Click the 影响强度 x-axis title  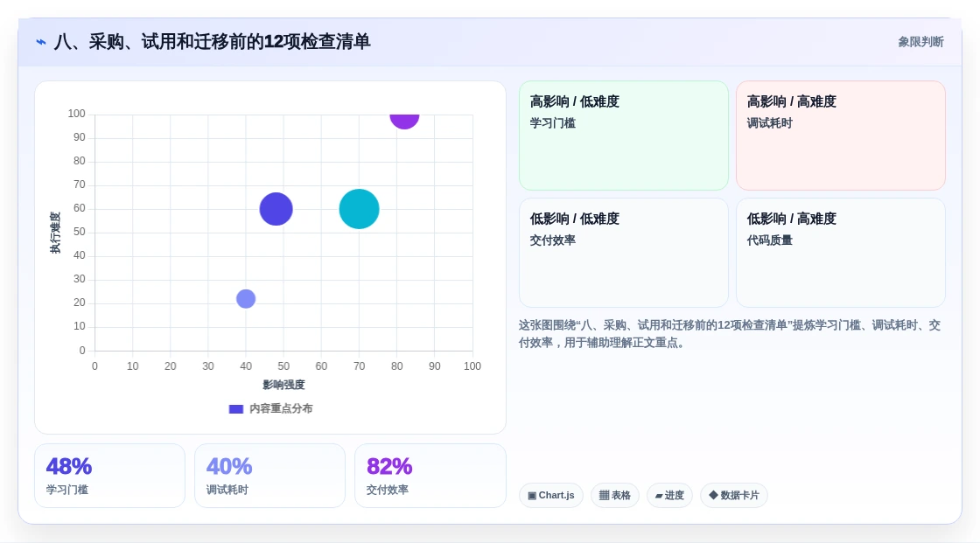click(283, 385)
